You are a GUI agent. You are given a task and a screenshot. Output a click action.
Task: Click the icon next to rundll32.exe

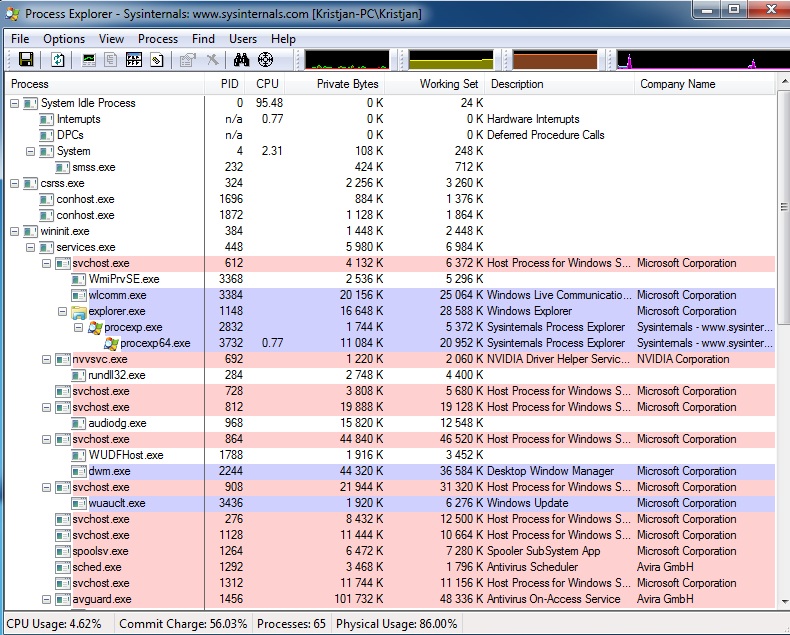point(79,375)
